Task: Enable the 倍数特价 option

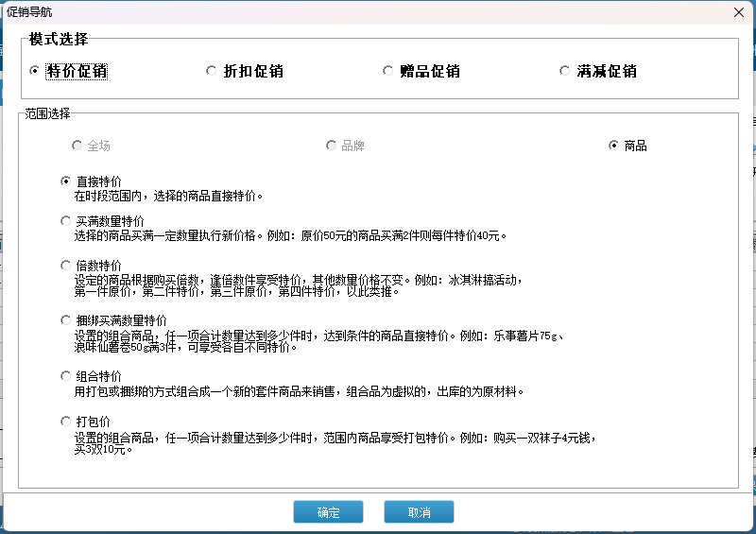Action: [x=65, y=266]
